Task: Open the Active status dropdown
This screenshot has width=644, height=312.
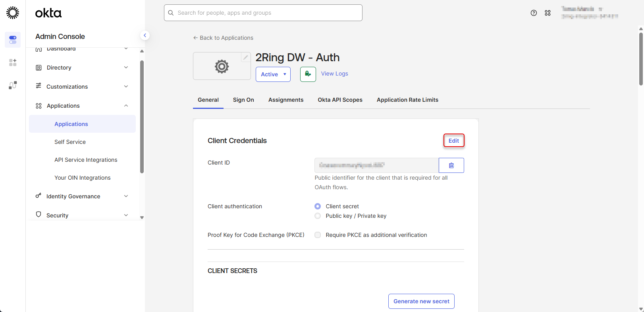Action: (x=273, y=74)
